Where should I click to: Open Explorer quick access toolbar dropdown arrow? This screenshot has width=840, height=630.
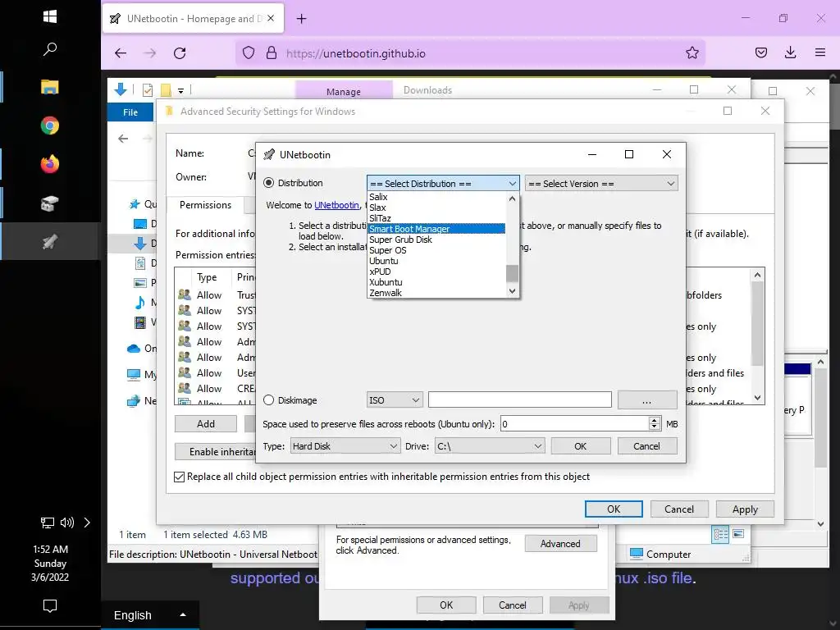(181, 91)
